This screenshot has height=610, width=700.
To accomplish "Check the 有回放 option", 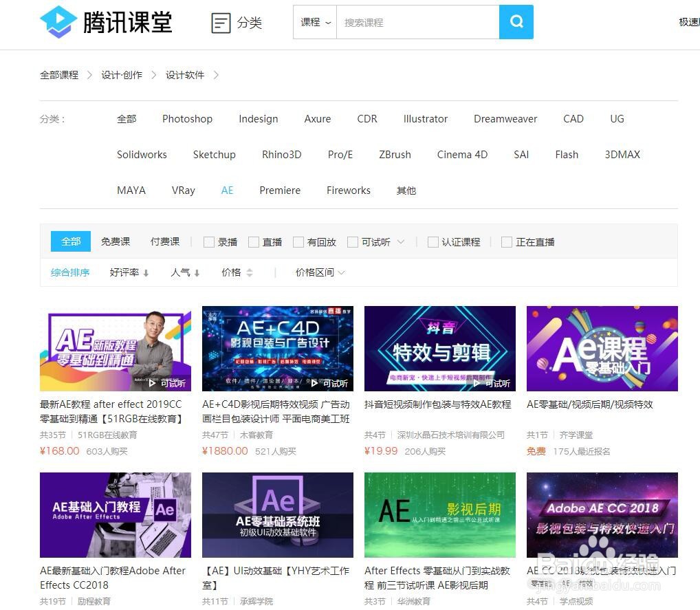I will coord(298,242).
